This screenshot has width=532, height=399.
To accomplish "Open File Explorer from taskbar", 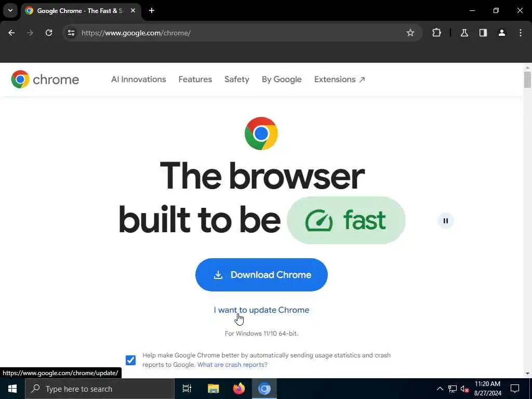I will point(214,389).
